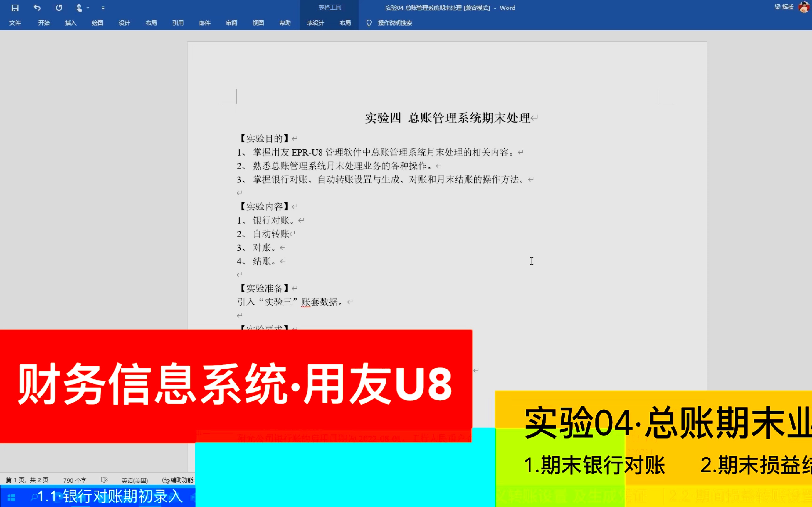
Task: Click the lightbulb Tell Me icon
Action: coord(369,23)
